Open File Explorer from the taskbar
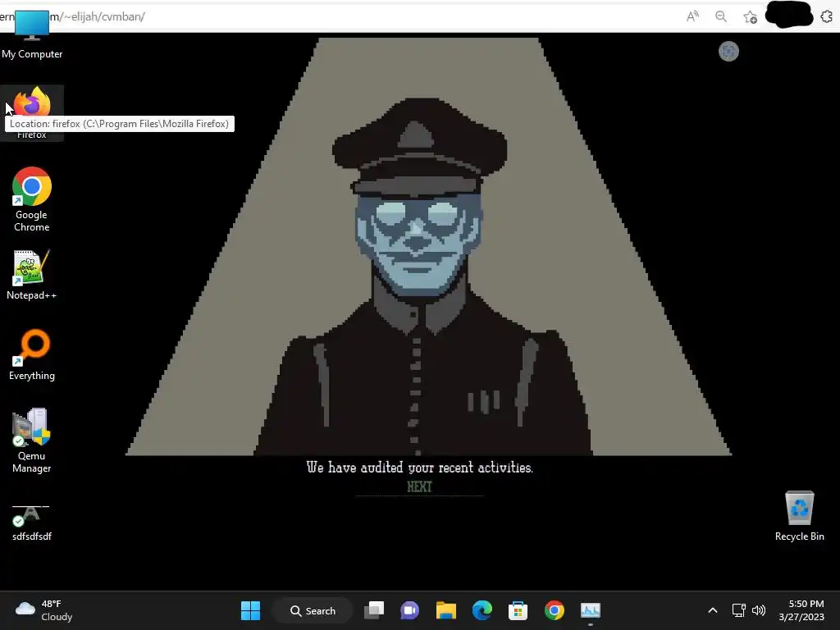The width and height of the screenshot is (840, 630). coord(445,610)
